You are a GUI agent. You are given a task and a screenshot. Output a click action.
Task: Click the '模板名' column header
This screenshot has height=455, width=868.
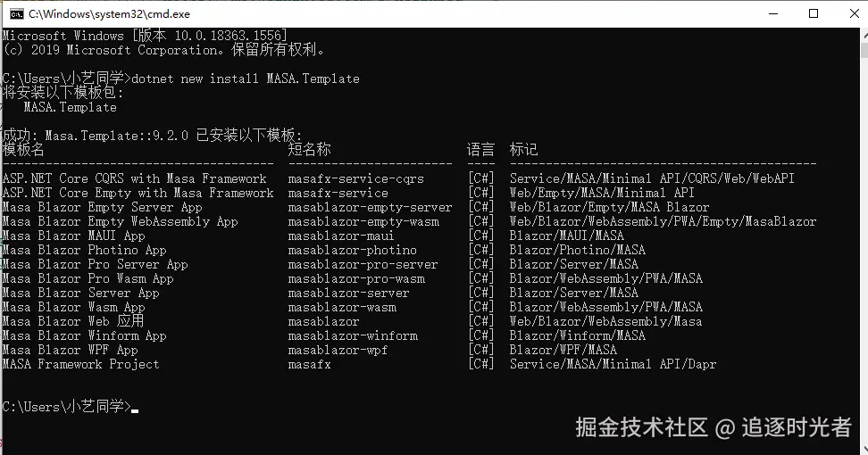(23, 149)
